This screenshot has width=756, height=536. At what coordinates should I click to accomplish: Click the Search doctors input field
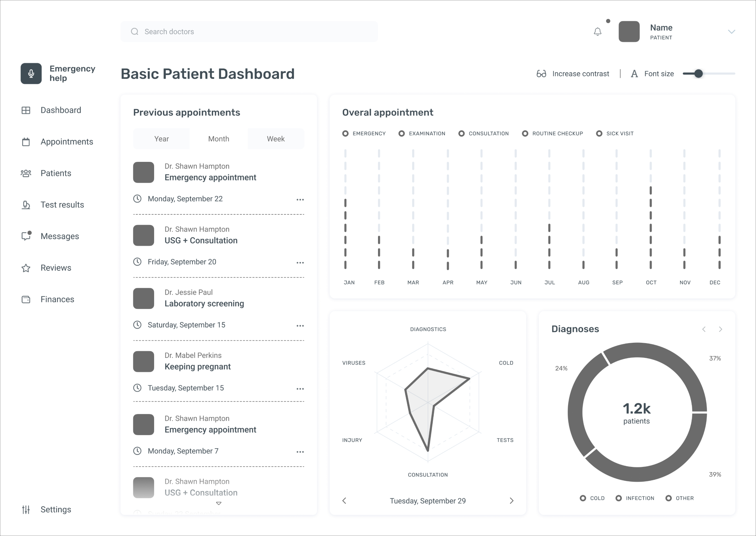click(249, 32)
